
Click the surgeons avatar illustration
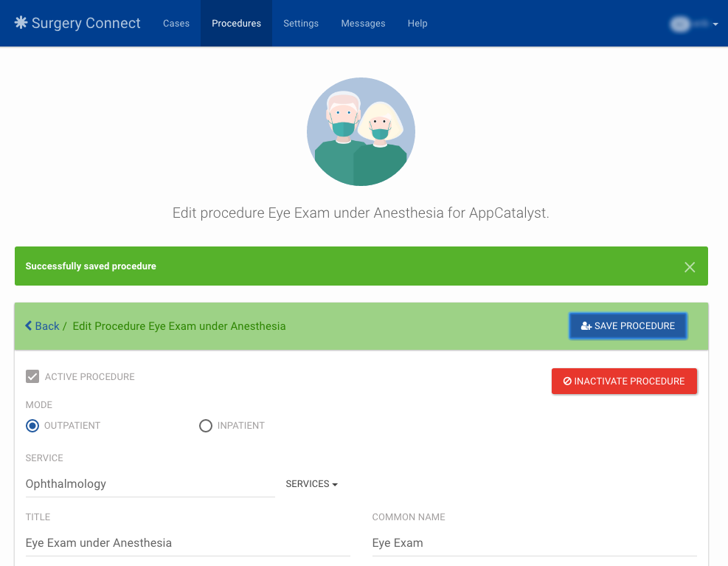[x=361, y=131]
